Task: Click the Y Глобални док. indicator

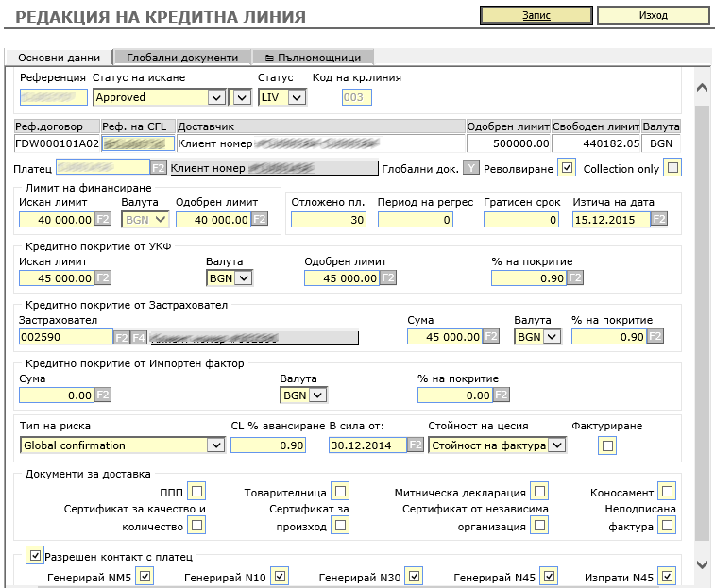Action: [471, 168]
